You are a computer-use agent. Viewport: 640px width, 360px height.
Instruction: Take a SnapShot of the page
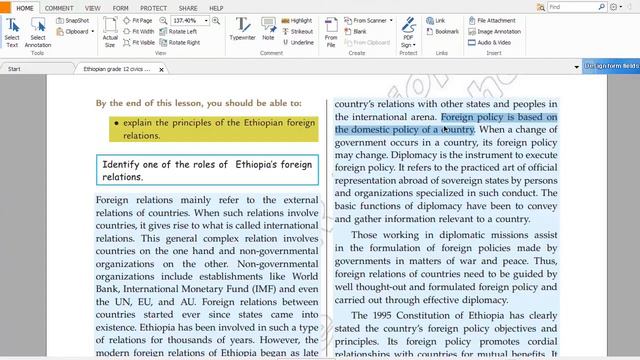tap(73, 20)
